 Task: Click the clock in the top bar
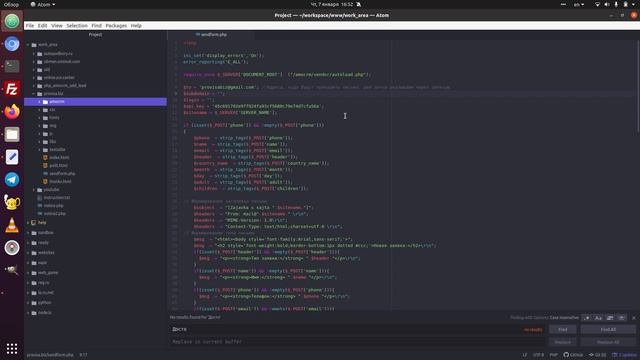[331, 4]
